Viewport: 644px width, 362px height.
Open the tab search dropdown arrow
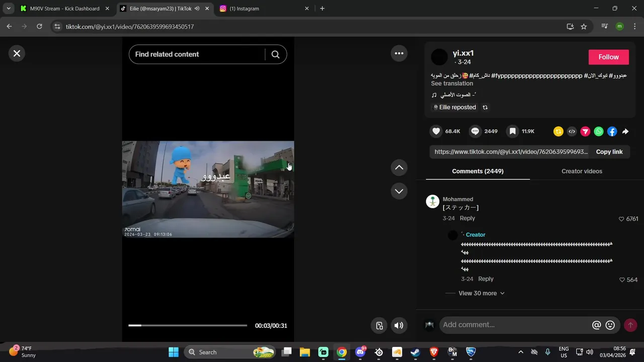9,9
